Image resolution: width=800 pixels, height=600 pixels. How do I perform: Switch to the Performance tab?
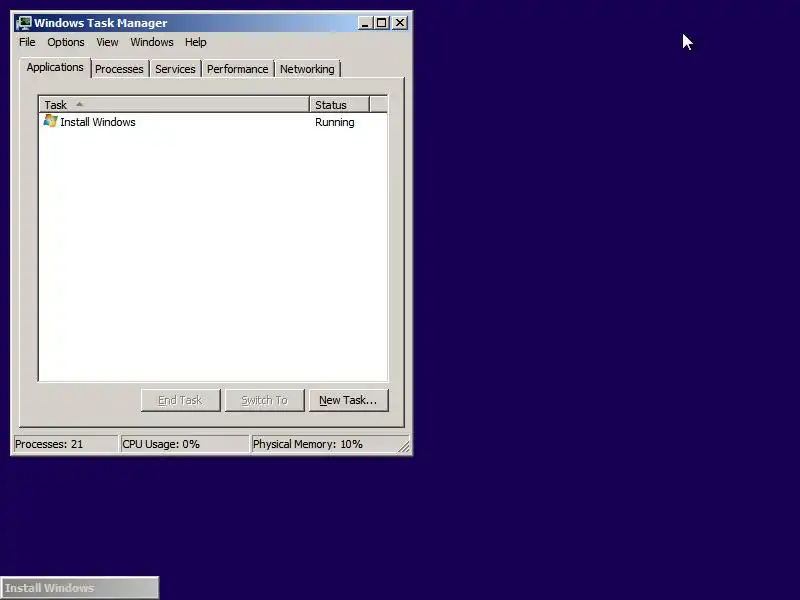[x=237, y=69]
